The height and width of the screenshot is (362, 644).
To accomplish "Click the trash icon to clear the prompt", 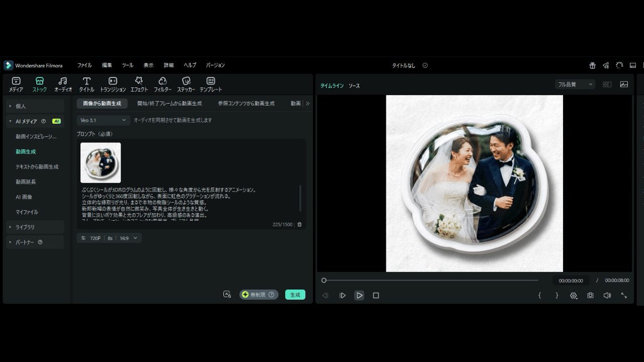I will (x=299, y=225).
